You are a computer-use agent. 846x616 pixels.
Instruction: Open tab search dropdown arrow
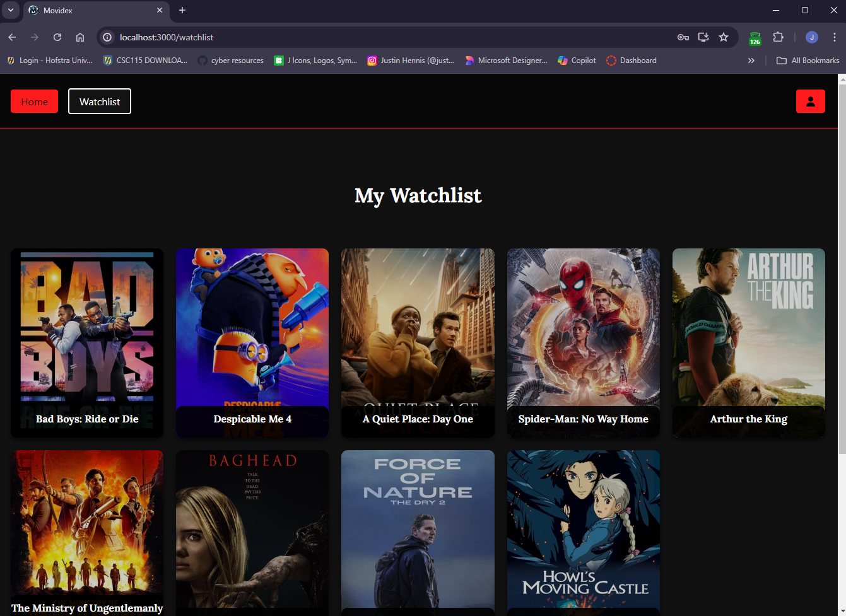click(x=11, y=10)
